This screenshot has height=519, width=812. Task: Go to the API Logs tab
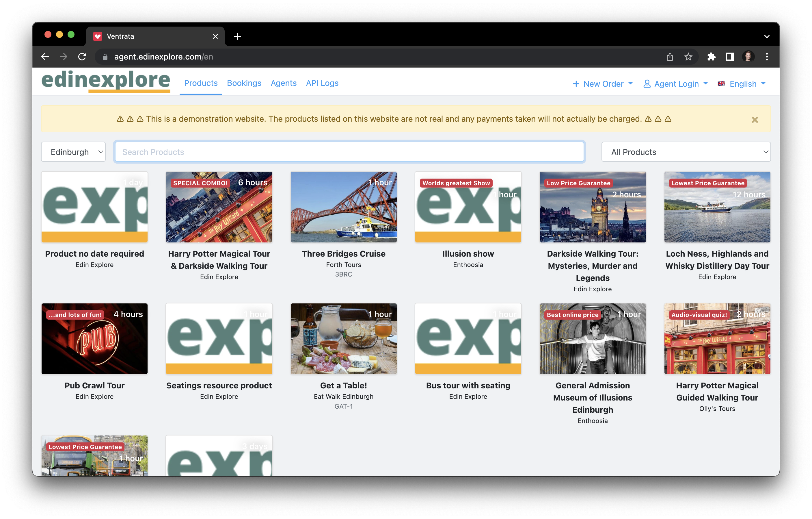pyautogui.click(x=322, y=83)
